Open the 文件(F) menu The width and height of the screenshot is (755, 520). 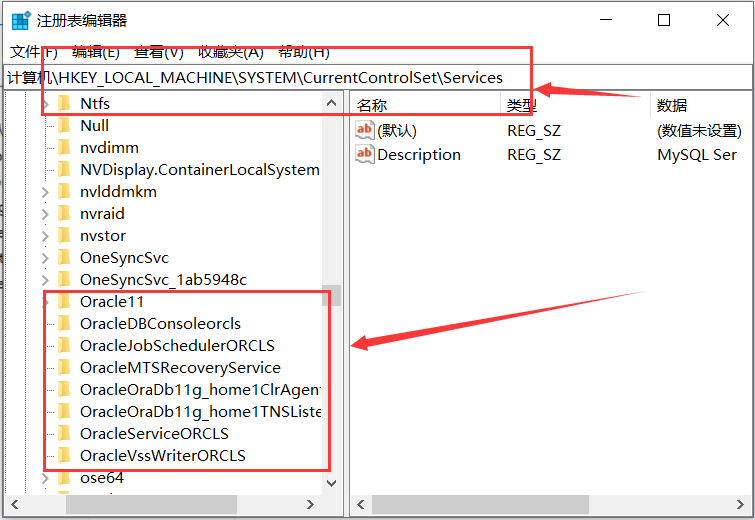tap(34, 52)
